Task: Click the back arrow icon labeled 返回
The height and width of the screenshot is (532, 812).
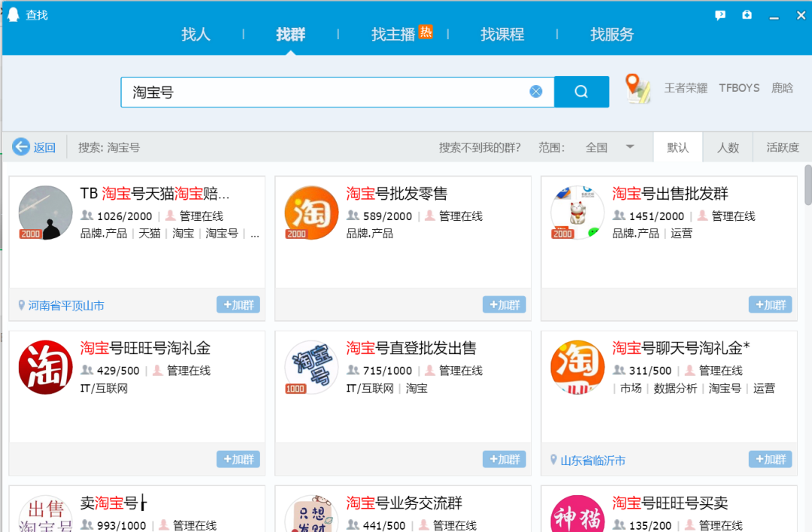Action: [21, 147]
